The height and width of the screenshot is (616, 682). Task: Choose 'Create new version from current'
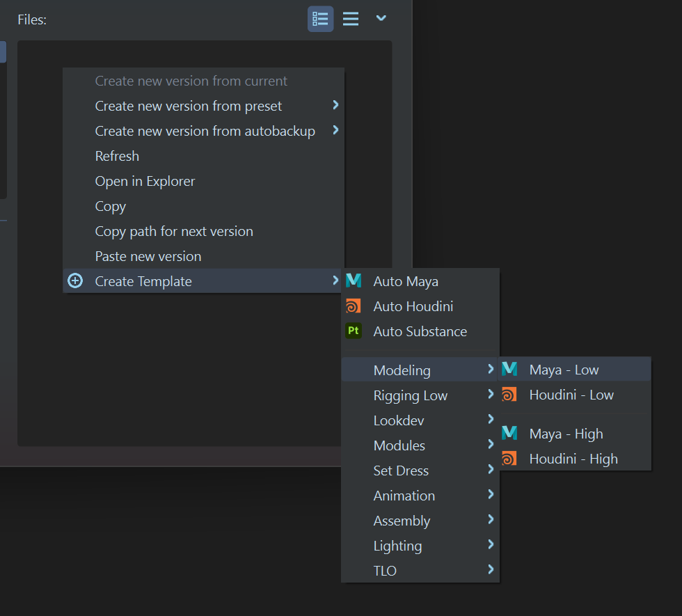tap(203, 81)
